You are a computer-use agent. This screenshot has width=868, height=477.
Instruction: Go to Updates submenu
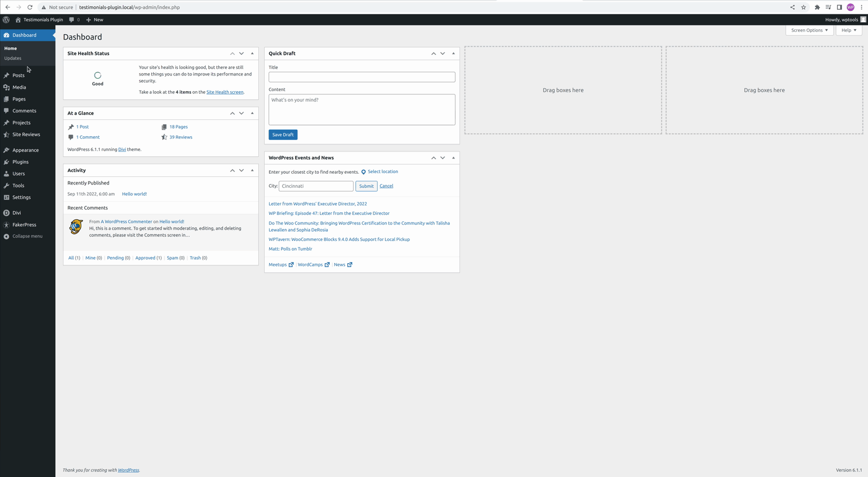(13, 58)
